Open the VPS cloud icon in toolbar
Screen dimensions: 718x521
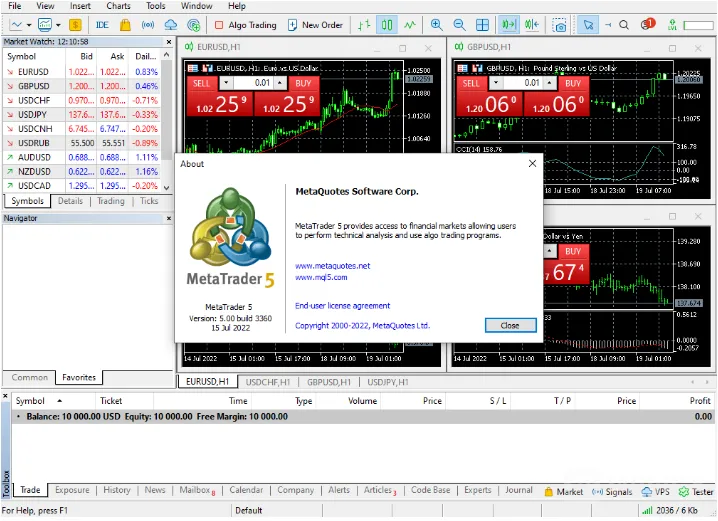[x=170, y=25]
